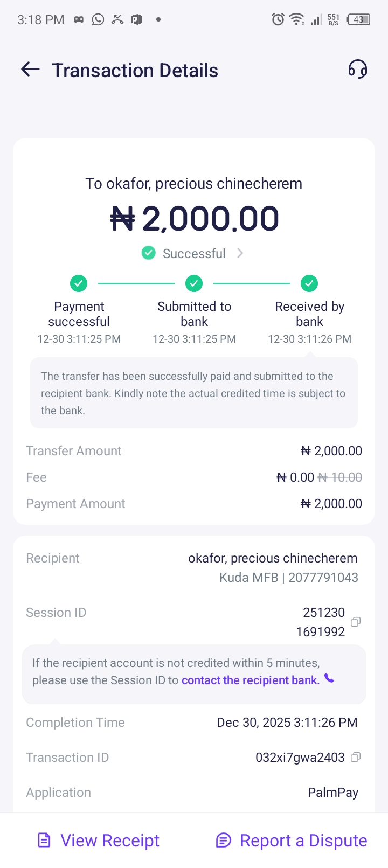Tap the Submitted to bank step checkmark
388x868 pixels.
pyautogui.click(x=194, y=283)
